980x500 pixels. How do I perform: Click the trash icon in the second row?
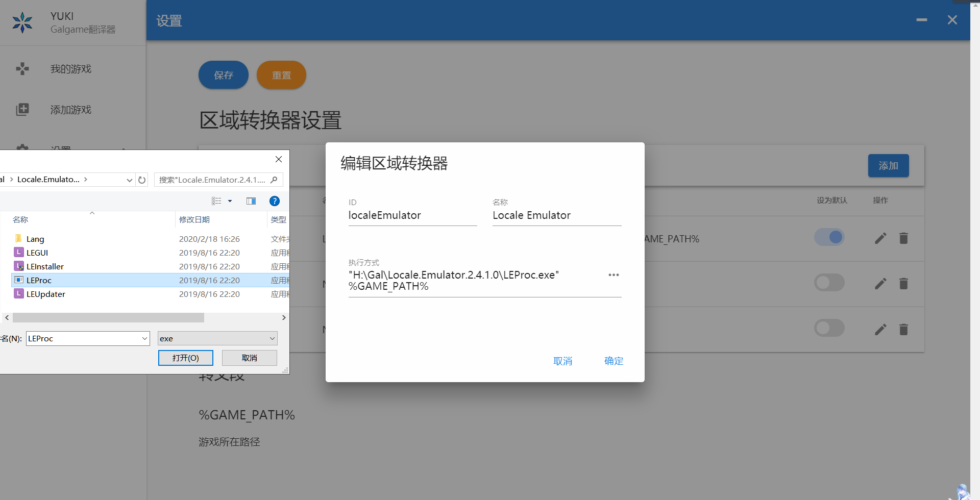[x=903, y=284]
